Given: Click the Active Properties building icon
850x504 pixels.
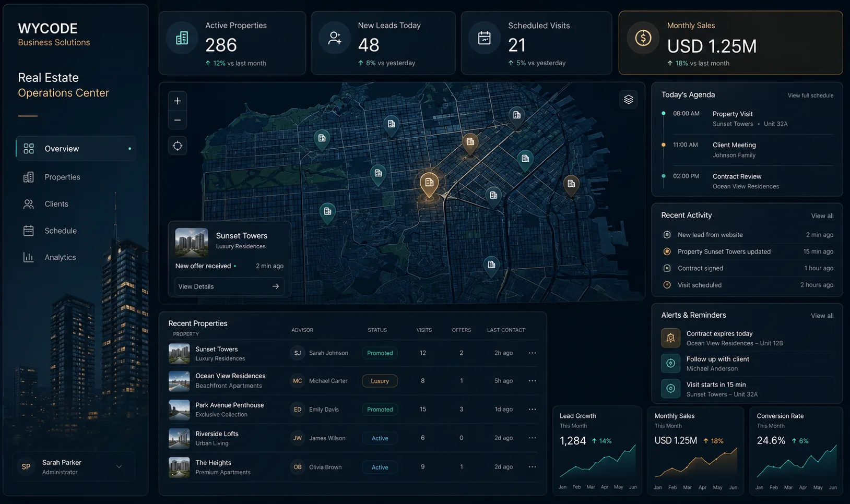Looking at the screenshot, I should [x=182, y=38].
